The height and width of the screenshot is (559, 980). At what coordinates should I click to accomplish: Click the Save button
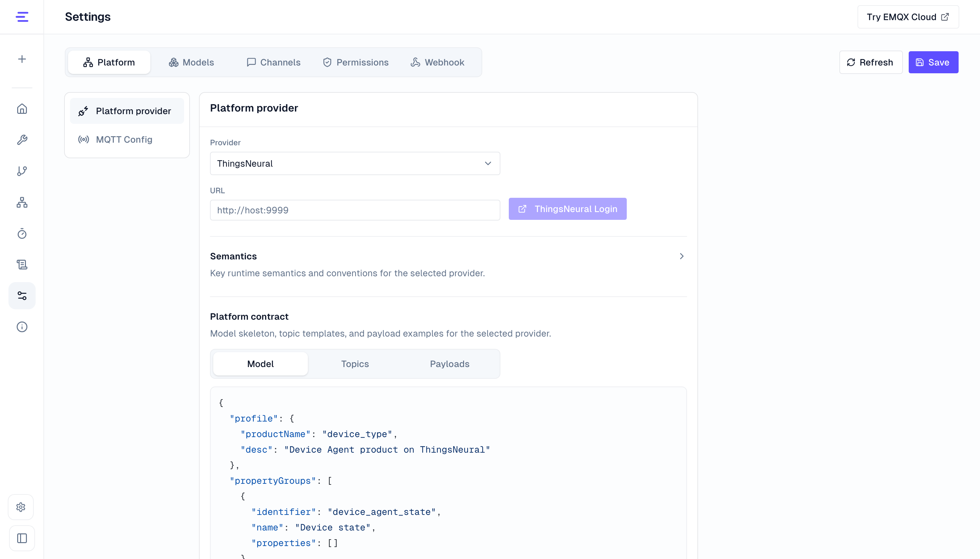click(934, 62)
